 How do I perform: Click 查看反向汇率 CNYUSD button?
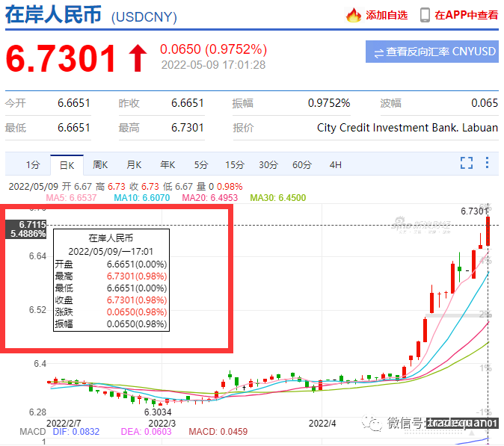point(432,52)
